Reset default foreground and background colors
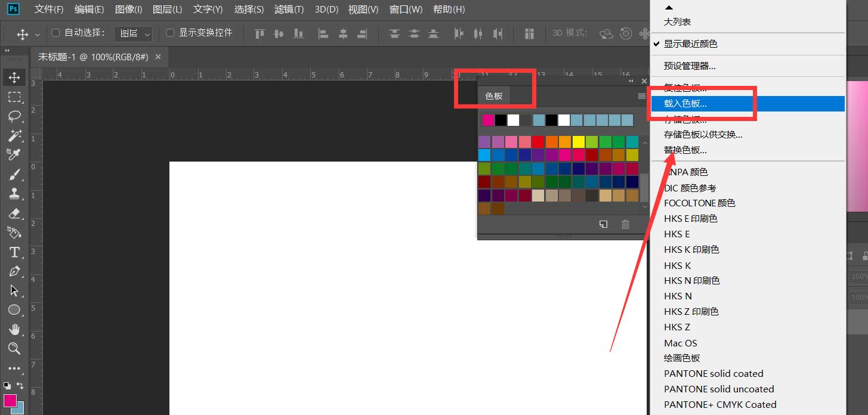 (7, 385)
